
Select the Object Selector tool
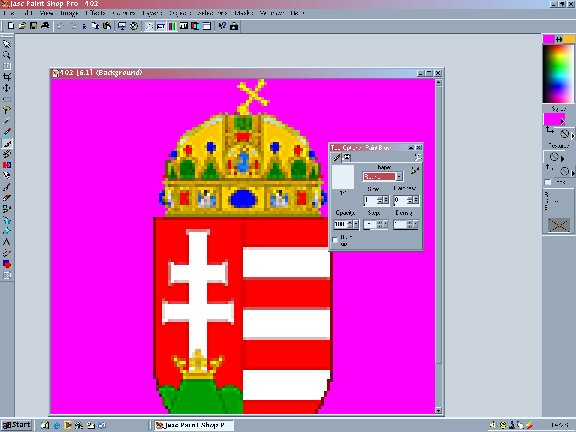7,275
